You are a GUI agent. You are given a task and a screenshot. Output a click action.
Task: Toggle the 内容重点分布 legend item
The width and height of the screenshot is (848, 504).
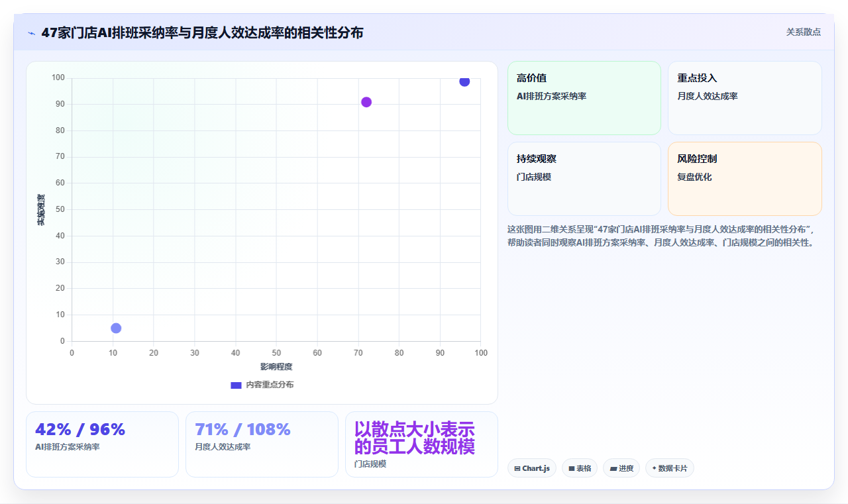click(262, 385)
